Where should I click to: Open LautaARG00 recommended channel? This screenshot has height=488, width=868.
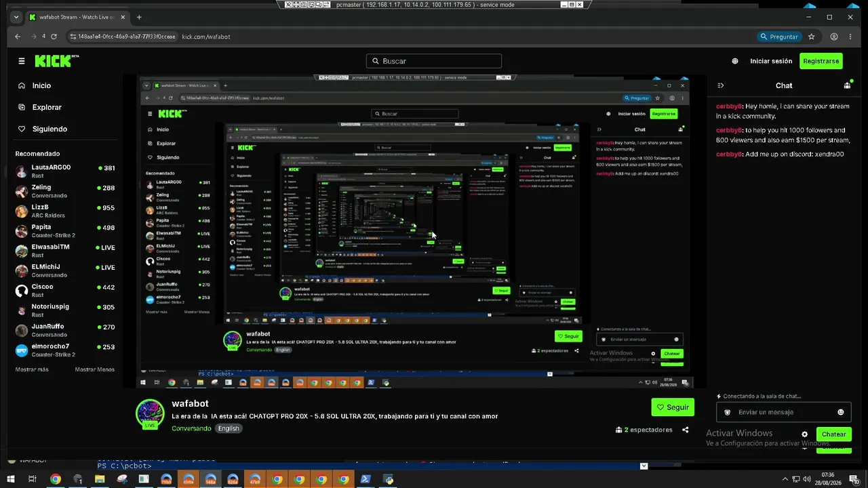point(65,171)
